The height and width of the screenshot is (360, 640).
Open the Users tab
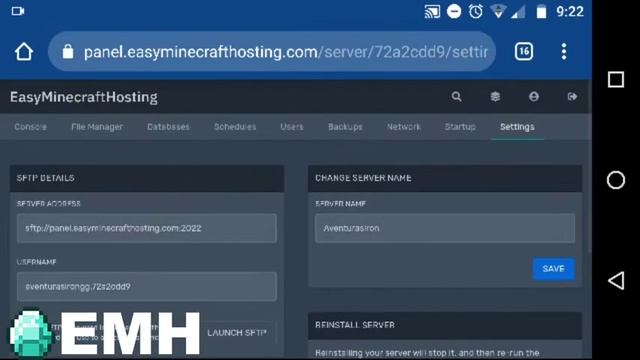pos(292,127)
